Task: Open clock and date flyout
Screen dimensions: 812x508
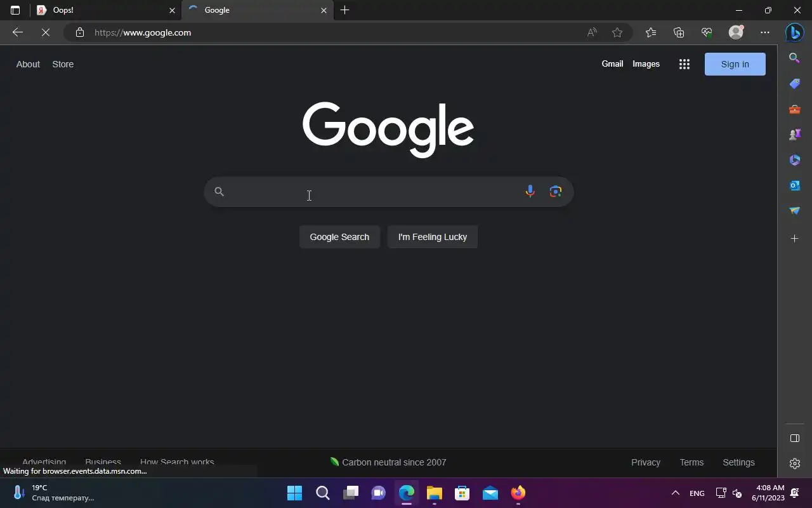Action: pos(768,493)
